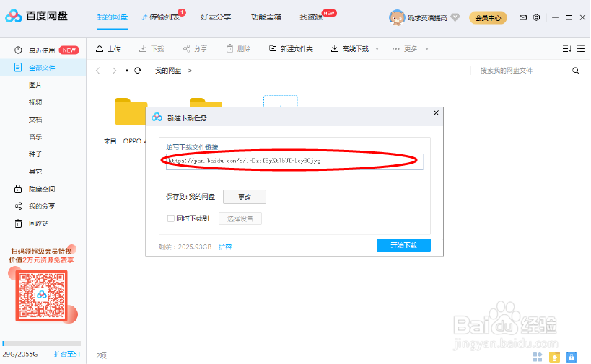Screen dimensions: 591x364
Task: Expand the 更多 dropdown arrow
Action: click(426, 49)
